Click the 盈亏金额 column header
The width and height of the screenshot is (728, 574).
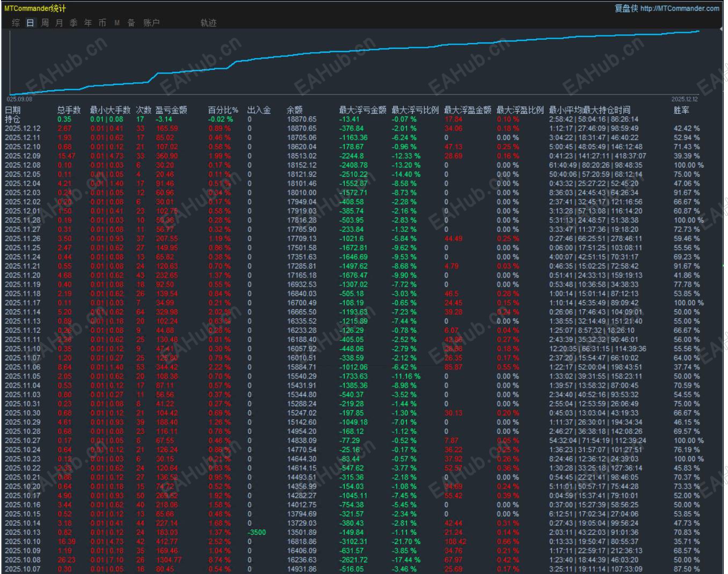[x=171, y=110]
